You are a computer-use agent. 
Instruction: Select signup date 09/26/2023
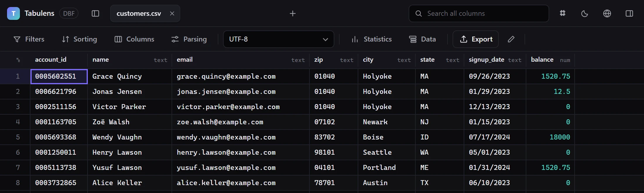click(495, 77)
